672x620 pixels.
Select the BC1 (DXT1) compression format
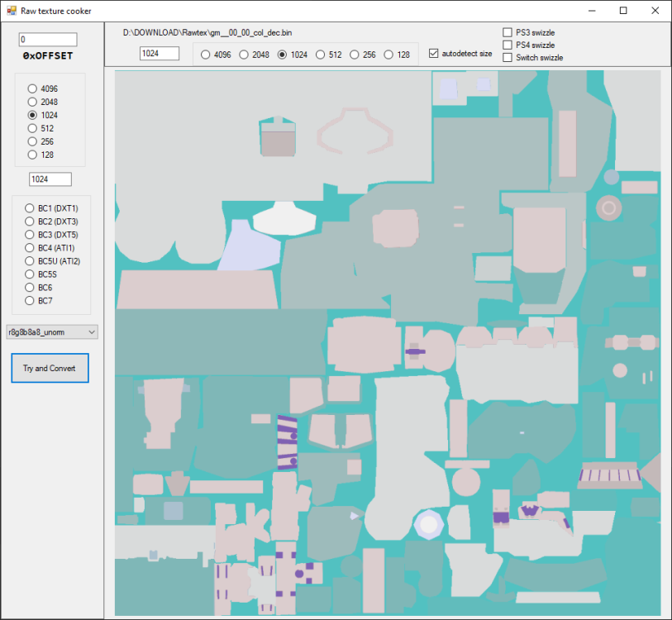(x=30, y=208)
